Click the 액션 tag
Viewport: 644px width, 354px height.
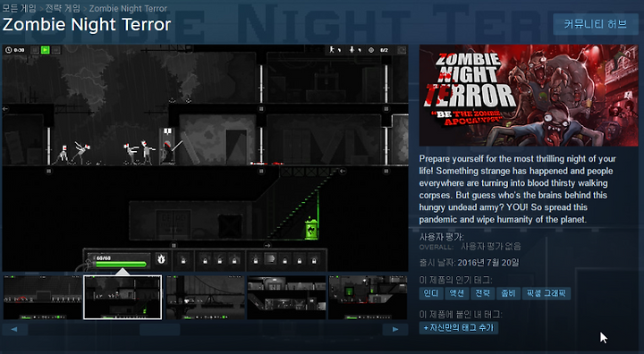pyautogui.click(x=457, y=293)
